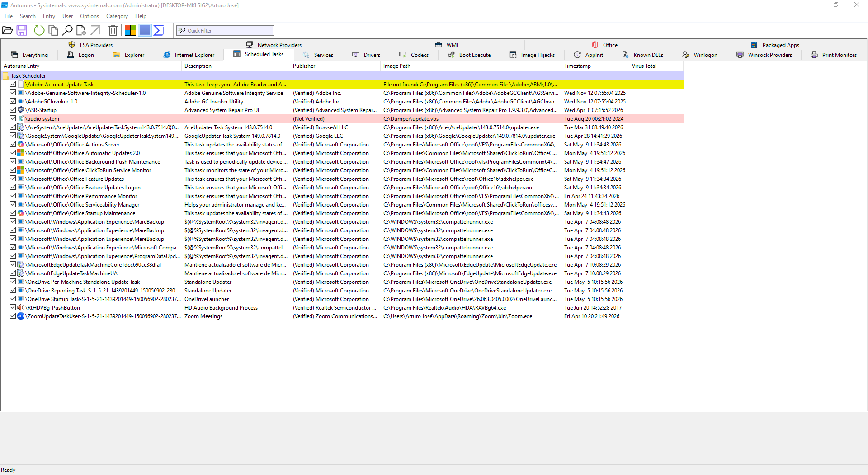The width and height of the screenshot is (868, 475).
Task: Click the script icon beside audio system
Action: [21, 119]
